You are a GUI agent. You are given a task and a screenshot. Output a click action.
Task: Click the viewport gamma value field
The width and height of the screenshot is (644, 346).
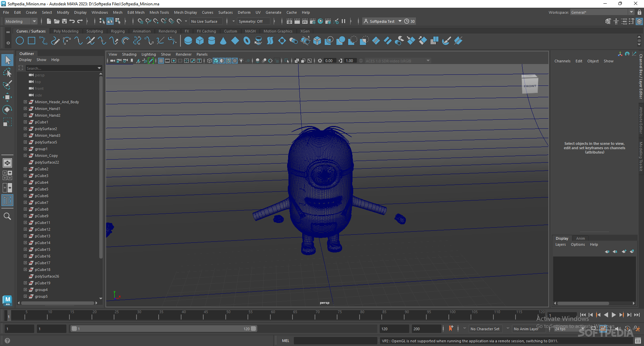tap(350, 61)
